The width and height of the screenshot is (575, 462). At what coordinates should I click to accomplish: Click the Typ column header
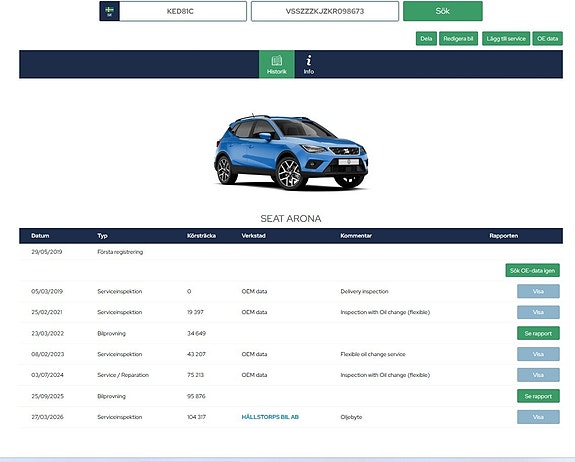tap(102, 236)
